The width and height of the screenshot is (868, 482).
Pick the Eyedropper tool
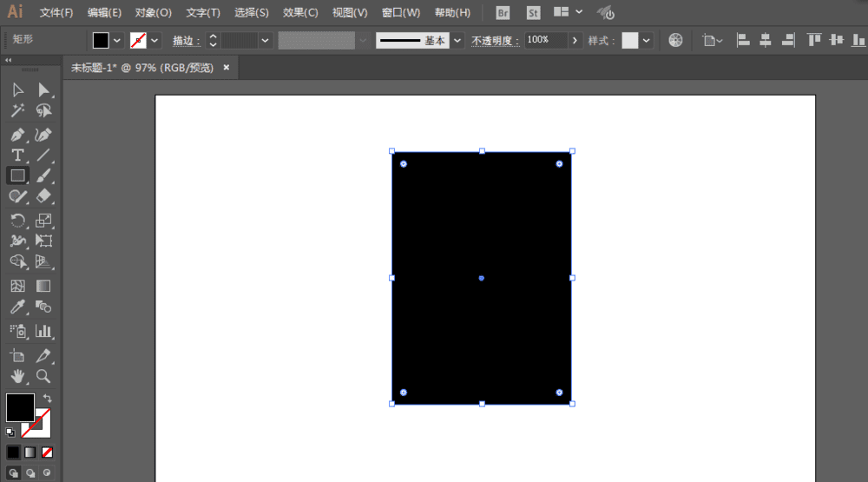[x=17, y=307]
